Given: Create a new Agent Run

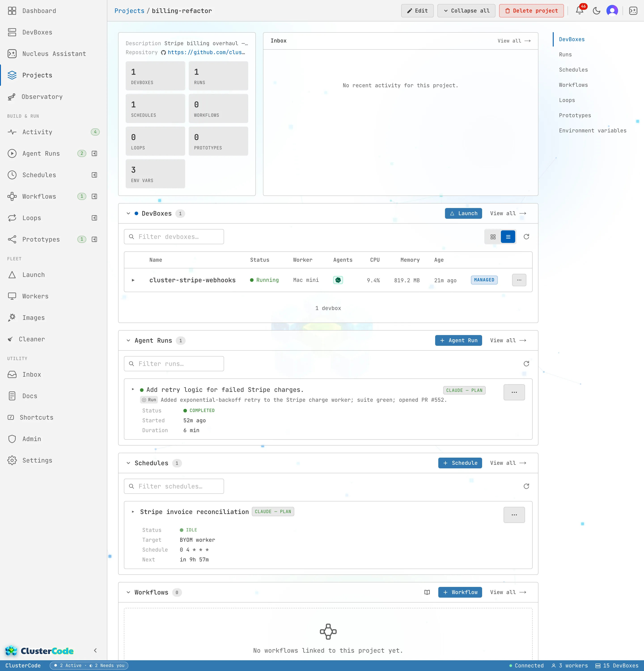Looking at the screenshot, I should coord(458,340).
